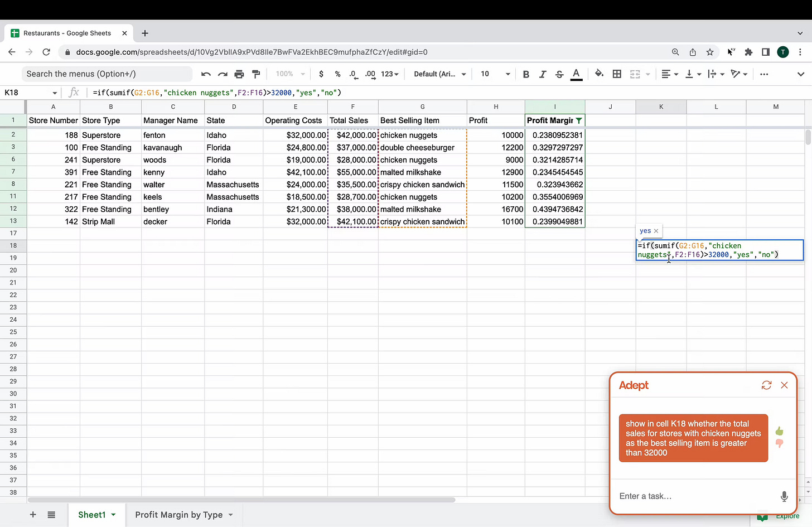
Task: Toggle bold formatting
Action: click(x=526, y=74)
